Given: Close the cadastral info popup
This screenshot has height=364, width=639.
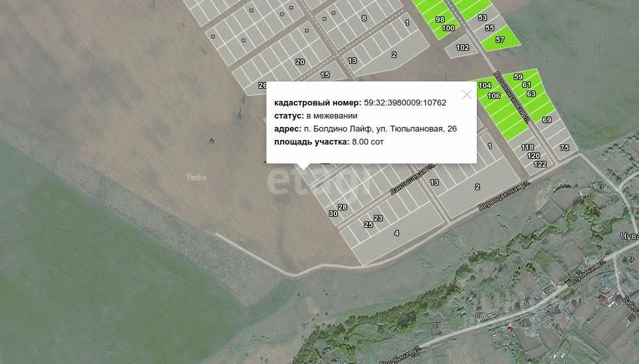Looking at the screenshot, I should tap(467, 94).
